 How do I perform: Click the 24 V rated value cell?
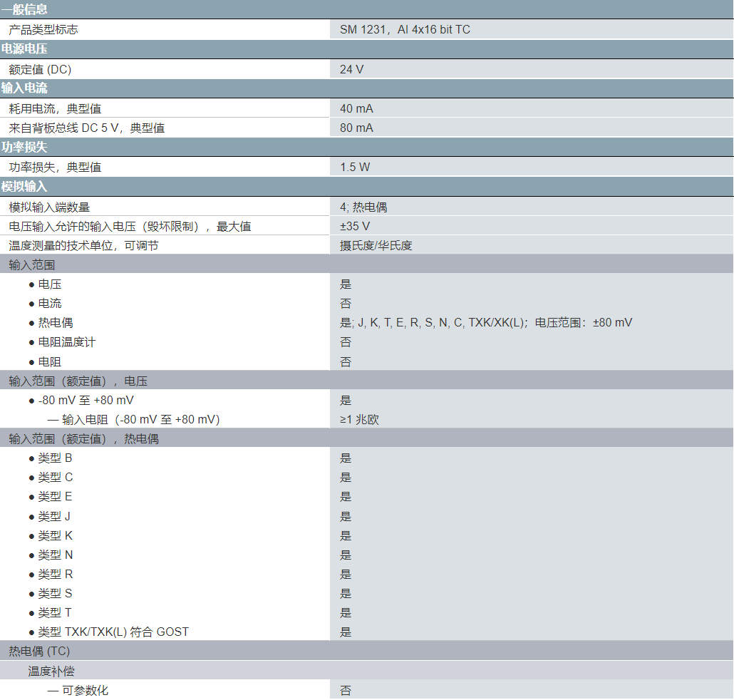coord(351,69)
